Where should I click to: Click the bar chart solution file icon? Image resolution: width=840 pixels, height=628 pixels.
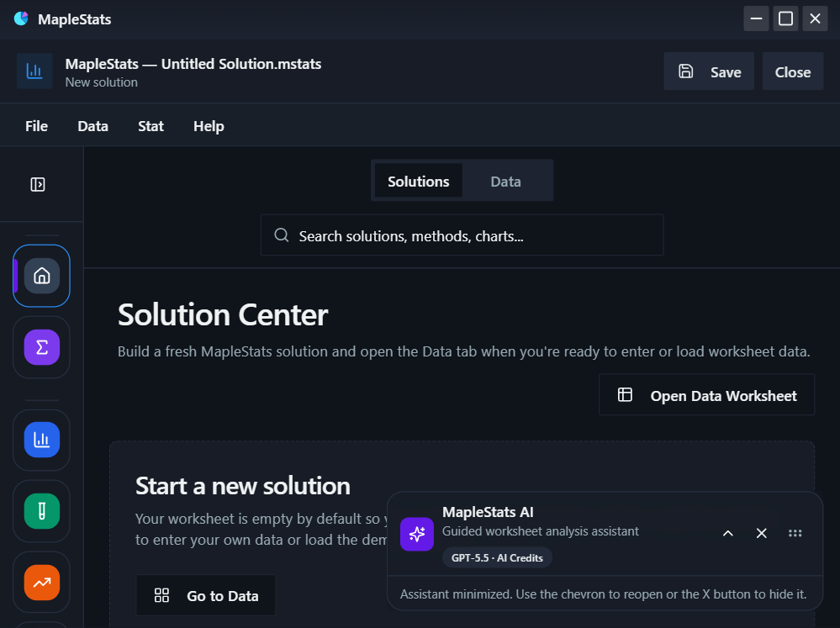tap(34, 71)
